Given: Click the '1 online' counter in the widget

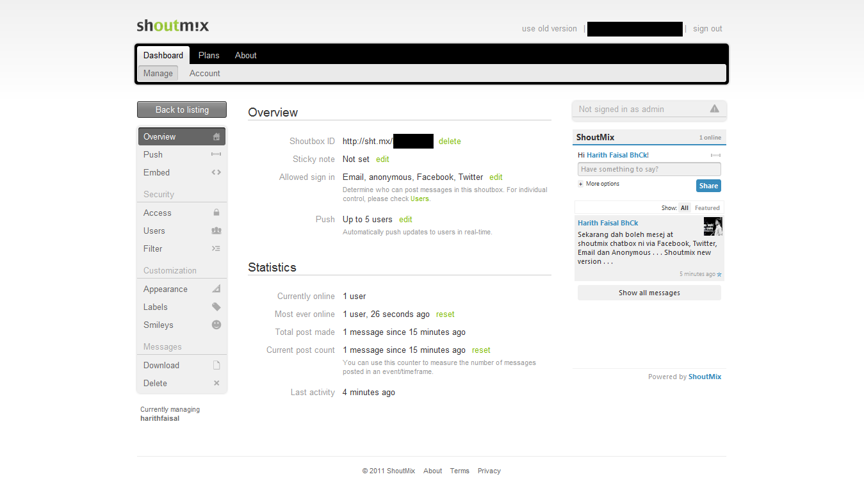Looking at the screenshot, I should (x=710, y=138).
